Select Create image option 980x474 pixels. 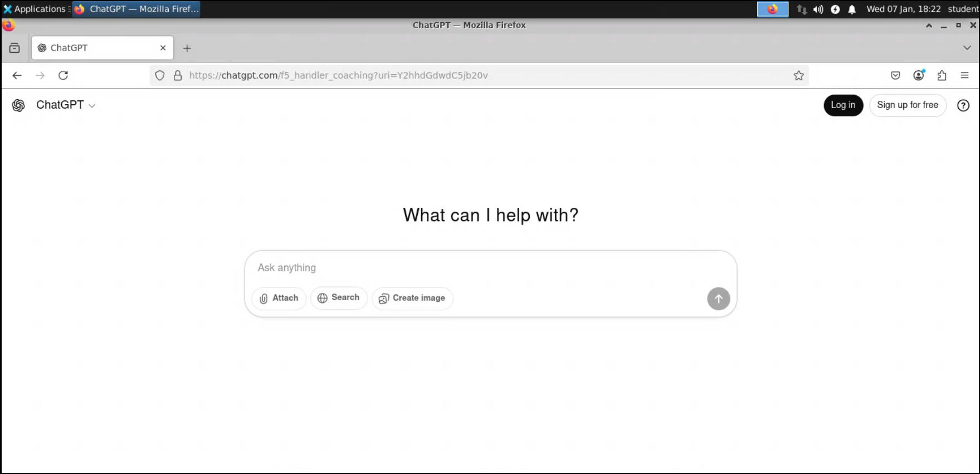(x=412, y=298)
